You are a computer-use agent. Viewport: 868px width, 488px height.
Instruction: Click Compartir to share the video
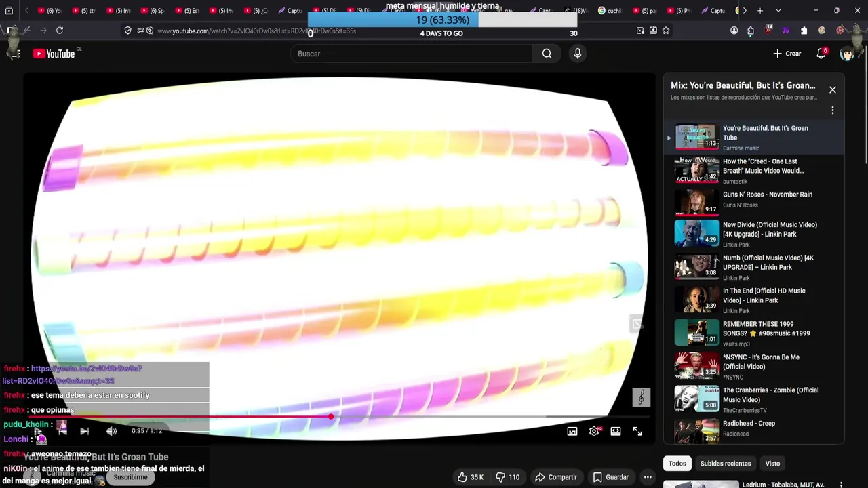(555, 477)
